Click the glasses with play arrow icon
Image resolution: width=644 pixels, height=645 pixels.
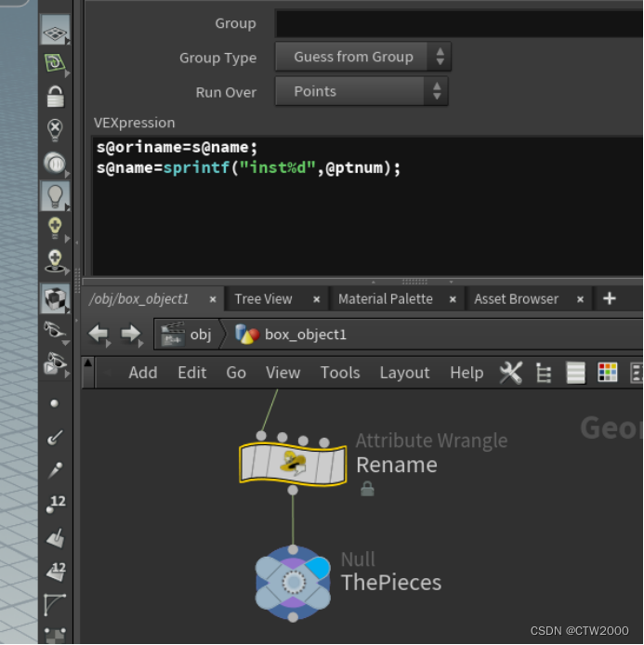pos(55,363)
